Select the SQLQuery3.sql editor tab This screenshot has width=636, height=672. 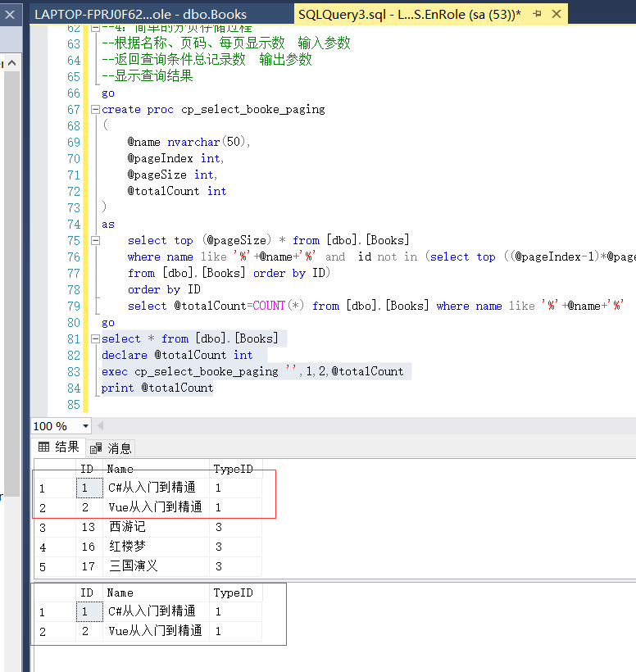[x=410, y=15]
